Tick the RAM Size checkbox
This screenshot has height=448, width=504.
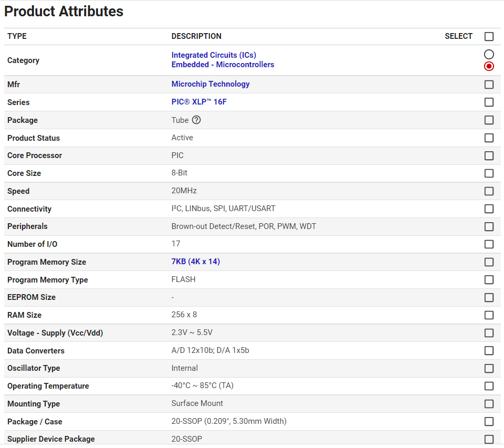(x=489, y=315)
